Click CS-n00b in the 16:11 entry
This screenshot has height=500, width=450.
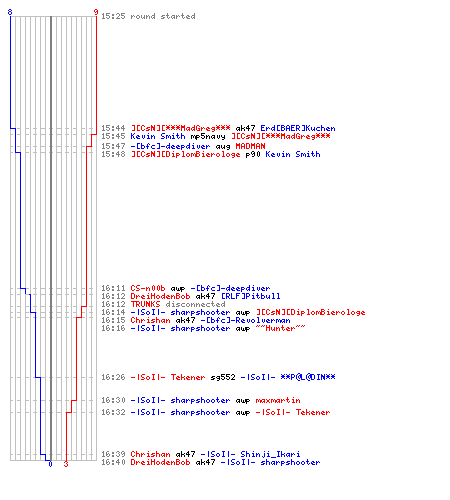click(x=148, y=288)
